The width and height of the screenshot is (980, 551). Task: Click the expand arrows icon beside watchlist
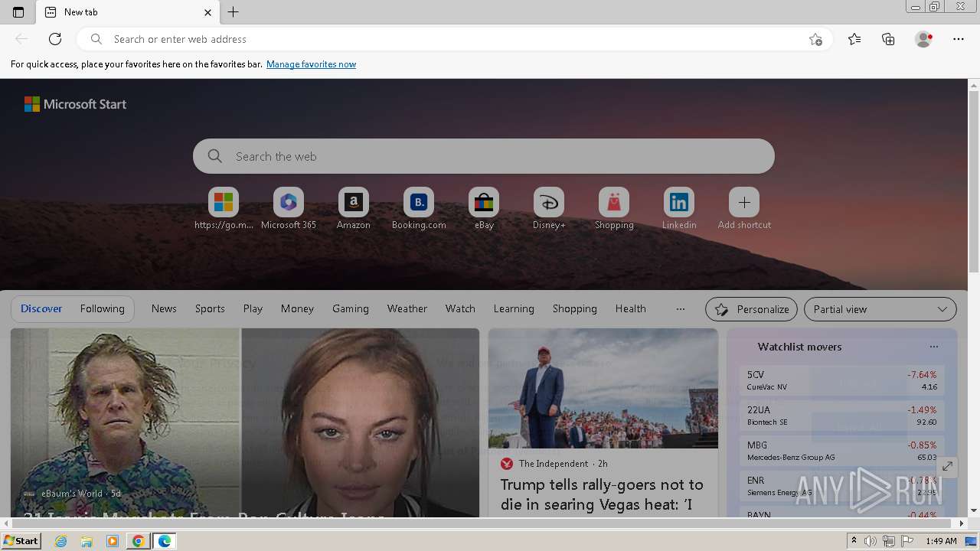point(947,466)
